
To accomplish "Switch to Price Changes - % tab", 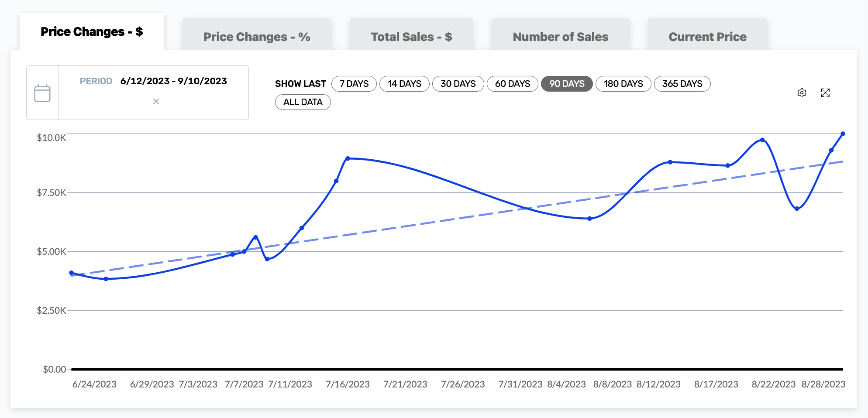I will coord(257,37).
